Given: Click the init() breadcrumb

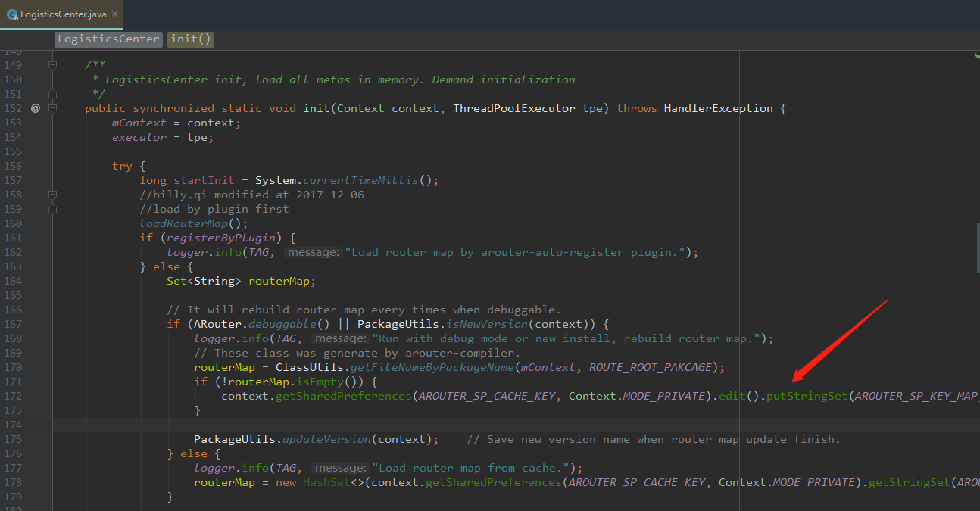Looking at the screenshot, I should 191,39.
